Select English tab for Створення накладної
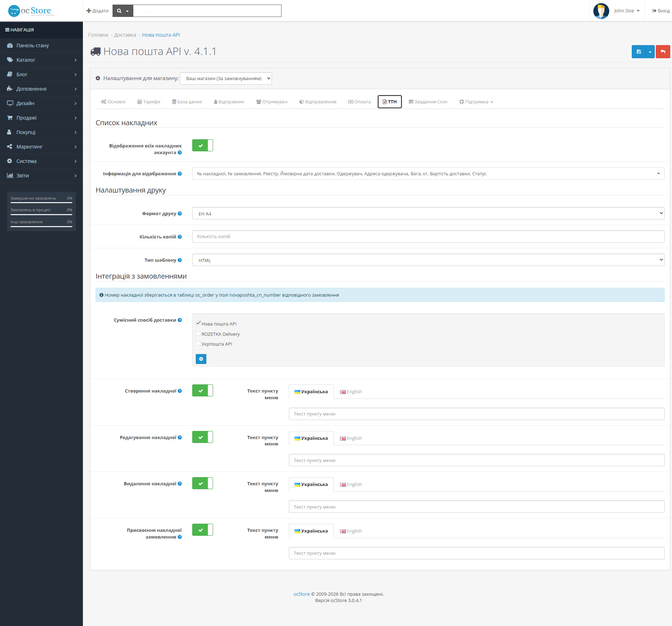Image resolution: width=672 pixels, height=626 pixels. coord(351,392)
